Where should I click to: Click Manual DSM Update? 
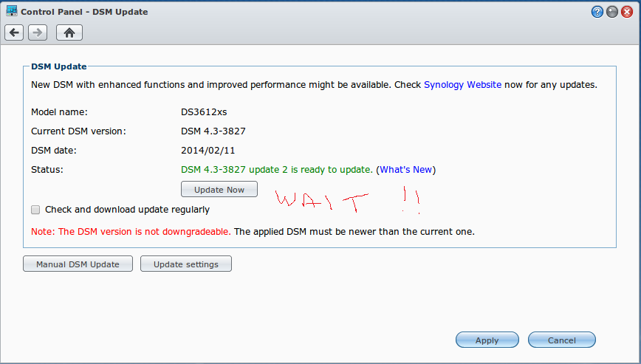(78, 264)
